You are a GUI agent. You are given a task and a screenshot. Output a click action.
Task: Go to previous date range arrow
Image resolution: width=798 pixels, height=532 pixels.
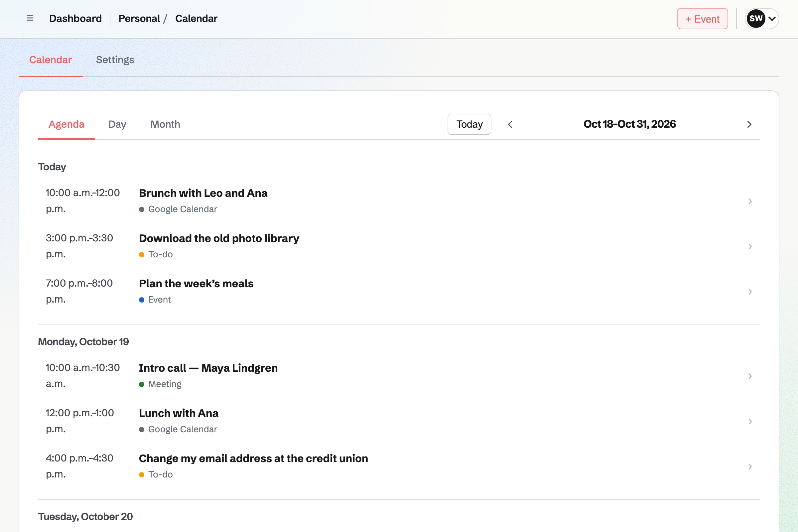(510, 124)
